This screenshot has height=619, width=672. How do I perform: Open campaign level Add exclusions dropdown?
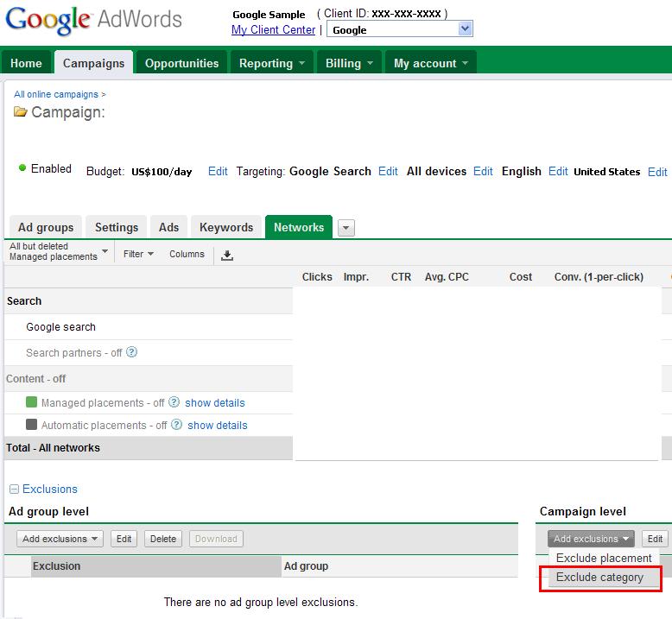point(591,539)
